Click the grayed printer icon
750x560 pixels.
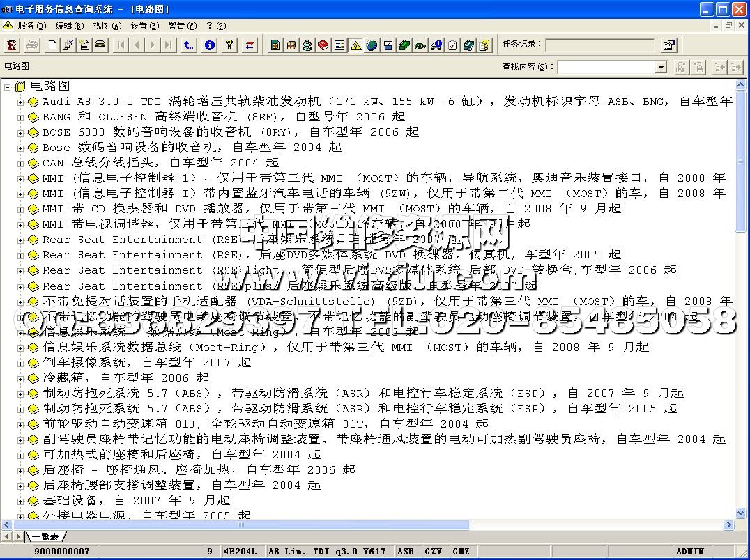pyautogui.click(x=32, y=45)
